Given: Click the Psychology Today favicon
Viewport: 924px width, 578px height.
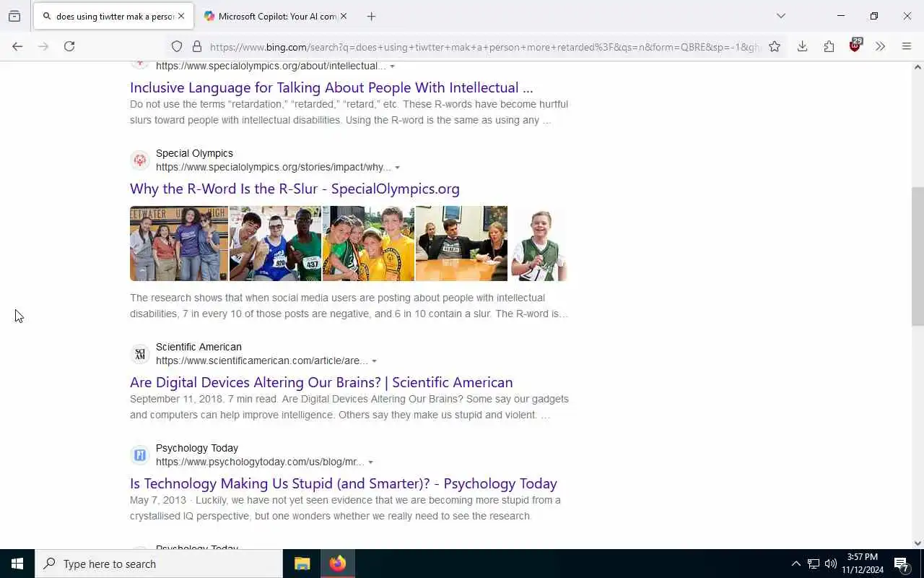Looking at the screenshot, I should (x=140, y=454).
